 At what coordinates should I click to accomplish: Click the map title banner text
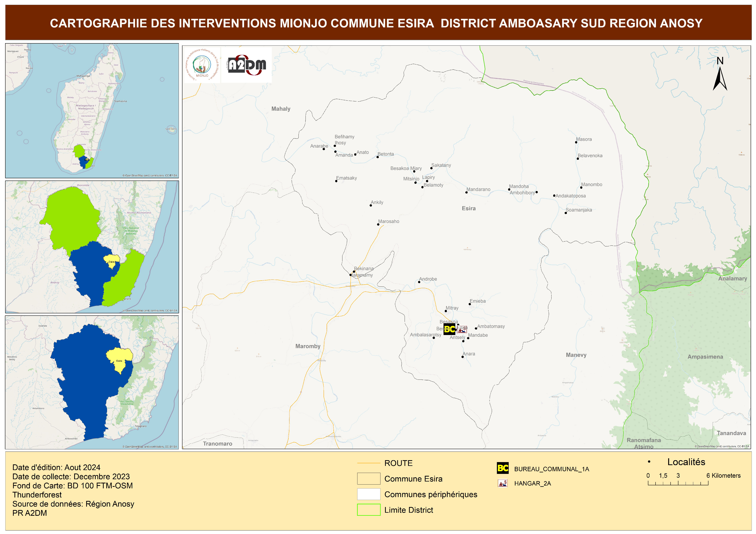[376, 23]
